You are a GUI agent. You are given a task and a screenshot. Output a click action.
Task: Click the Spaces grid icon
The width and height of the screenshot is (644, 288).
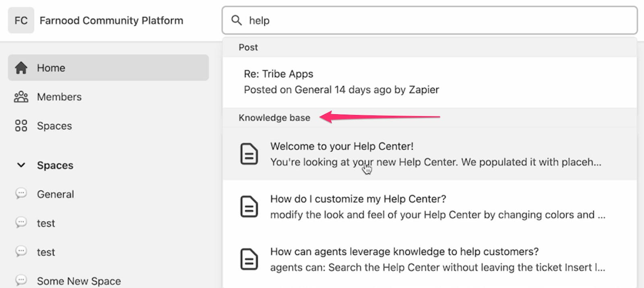tap(21, 126)
